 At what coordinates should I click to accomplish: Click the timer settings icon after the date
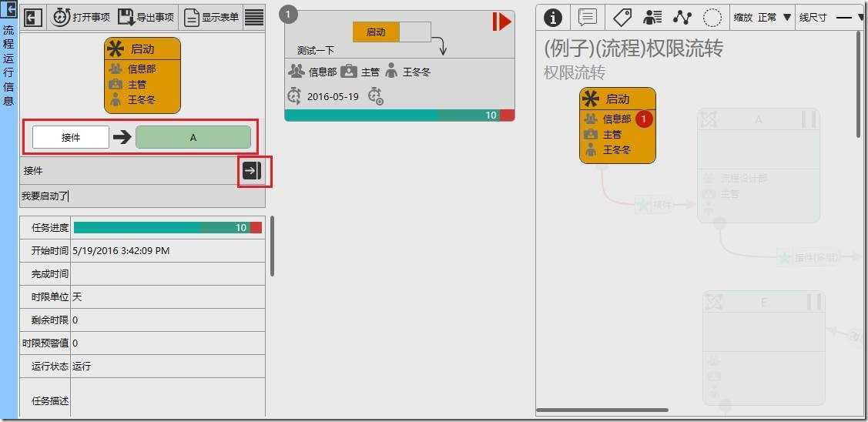coord(376,95)
